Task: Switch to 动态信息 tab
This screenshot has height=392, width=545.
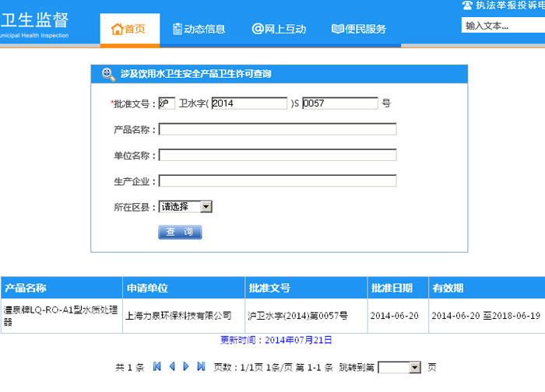Action: tap(199, 30)
